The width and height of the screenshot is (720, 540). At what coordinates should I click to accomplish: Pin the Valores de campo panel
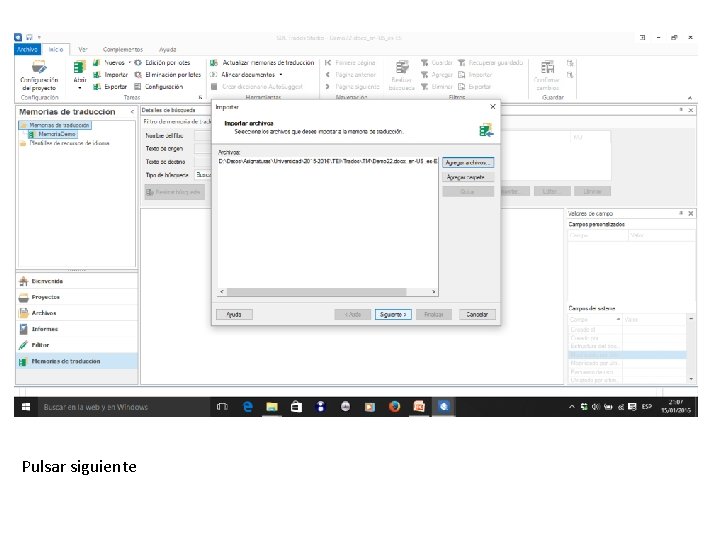coord(681,213)
